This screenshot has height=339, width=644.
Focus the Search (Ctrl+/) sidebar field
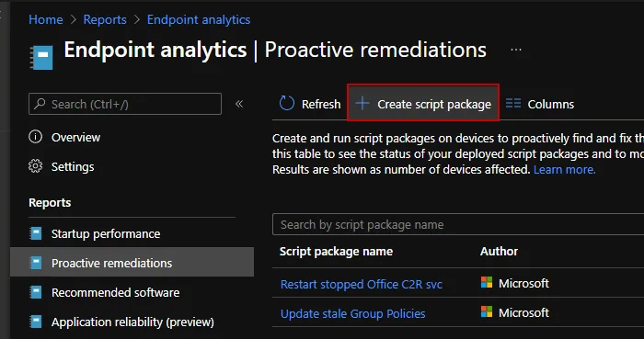point(125,104)
